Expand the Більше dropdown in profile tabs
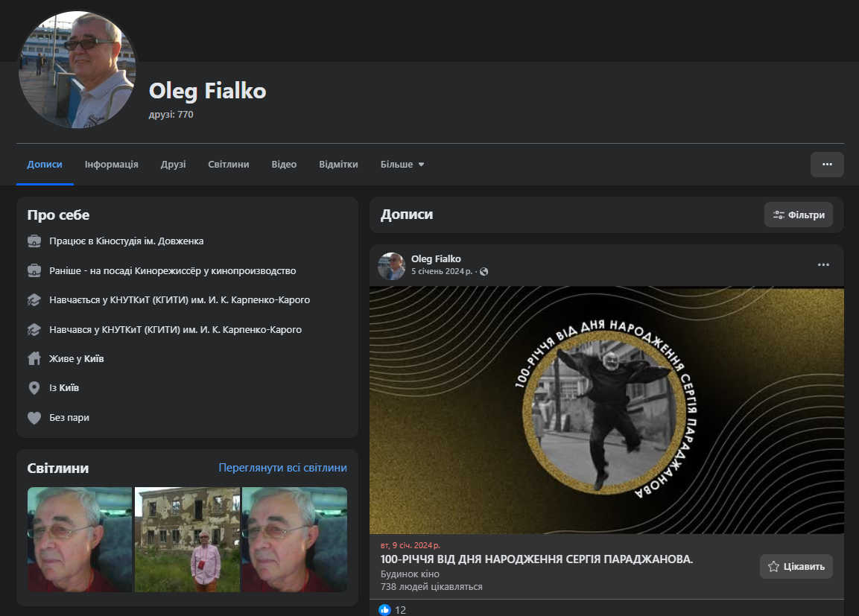Viewport: 859px width, 616px height. coord(402,165)
